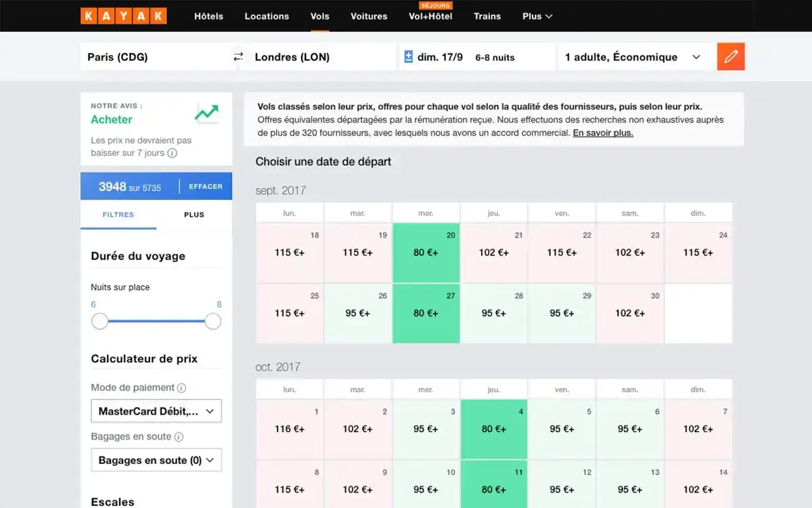This screenshot has width=812, height=508.
Task: Click the Acheter advice text
Action: point(112,119)
